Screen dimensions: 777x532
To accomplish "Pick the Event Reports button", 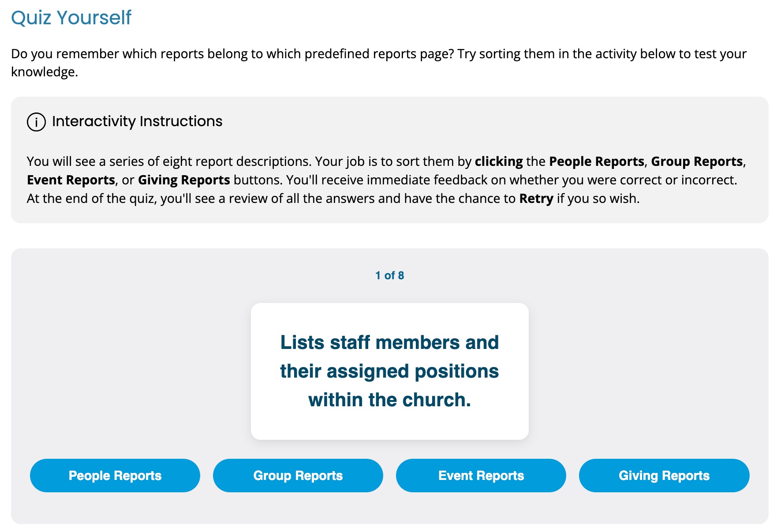I will coord(481,476).
